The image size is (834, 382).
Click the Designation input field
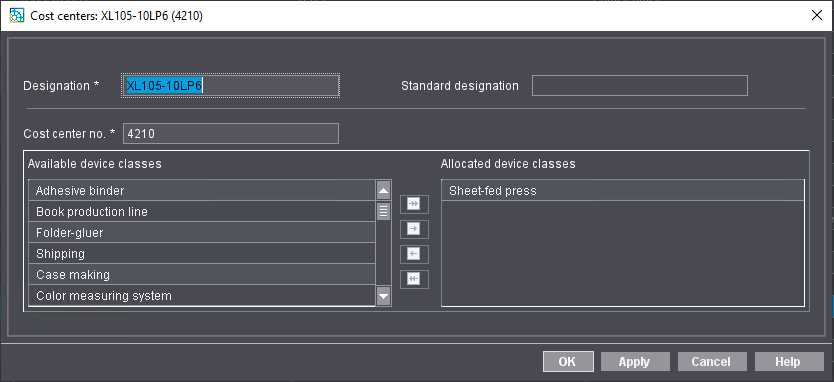coord(231,86)
